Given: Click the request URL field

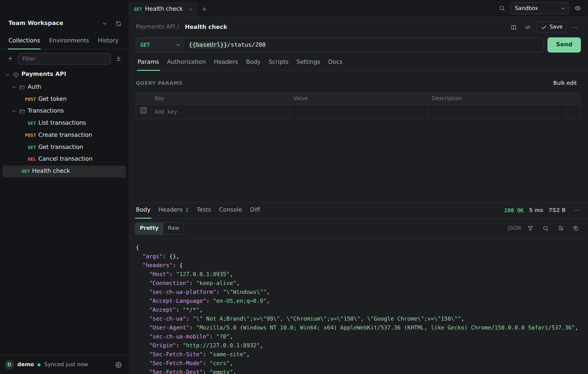Looking at the screenshot, I should 364,45.
